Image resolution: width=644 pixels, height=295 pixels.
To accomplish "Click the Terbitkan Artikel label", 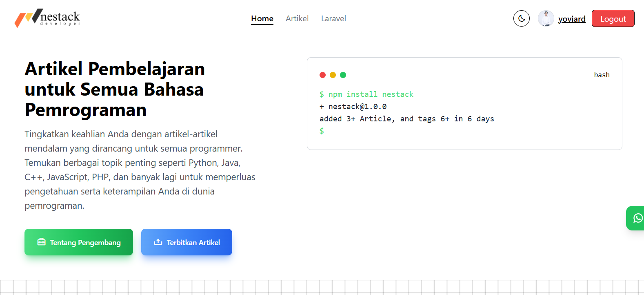I will pos(193,242).
